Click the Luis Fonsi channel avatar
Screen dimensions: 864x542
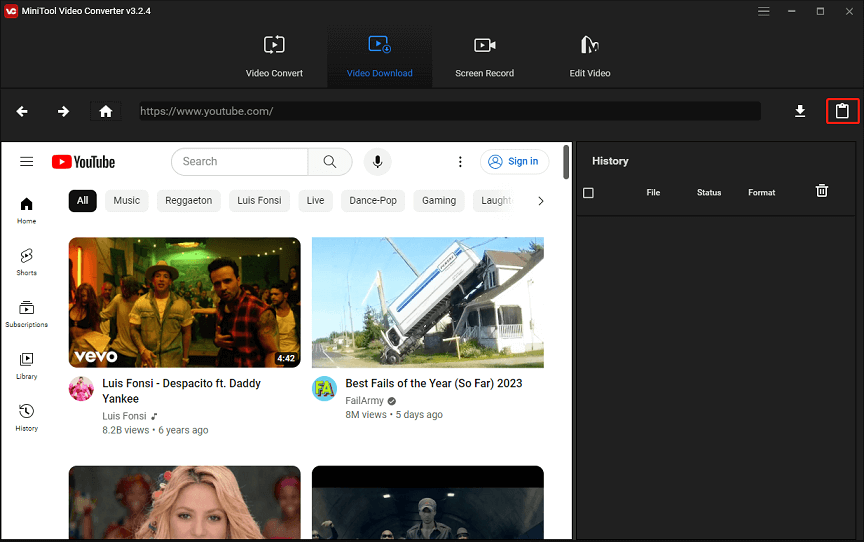click(x=81, y=389)
